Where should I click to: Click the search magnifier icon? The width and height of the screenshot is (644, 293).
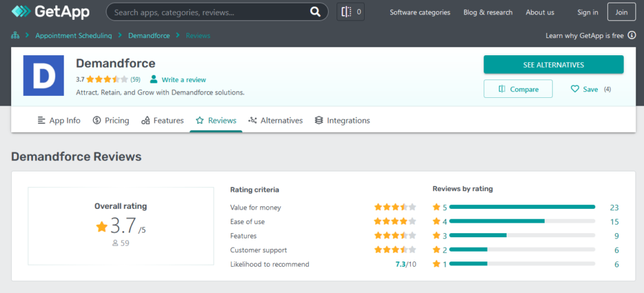(x=315, y=12)
